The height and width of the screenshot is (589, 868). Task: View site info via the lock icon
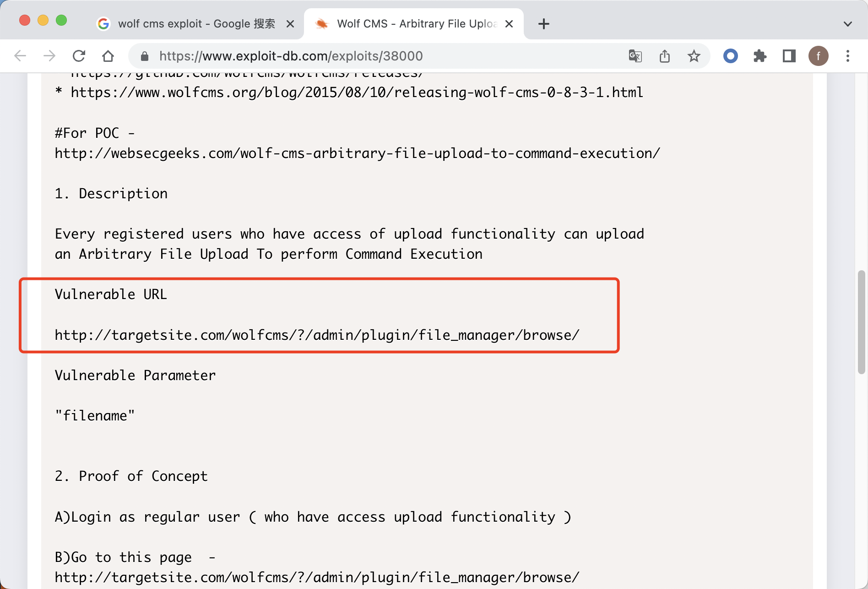point(145,56)
